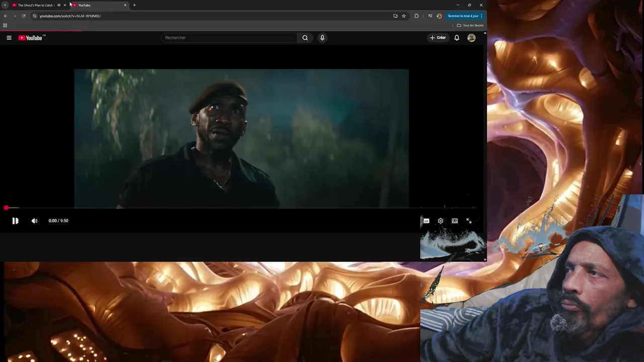
Task: Go back with the browser back arrow
Action: pos(6,16)
